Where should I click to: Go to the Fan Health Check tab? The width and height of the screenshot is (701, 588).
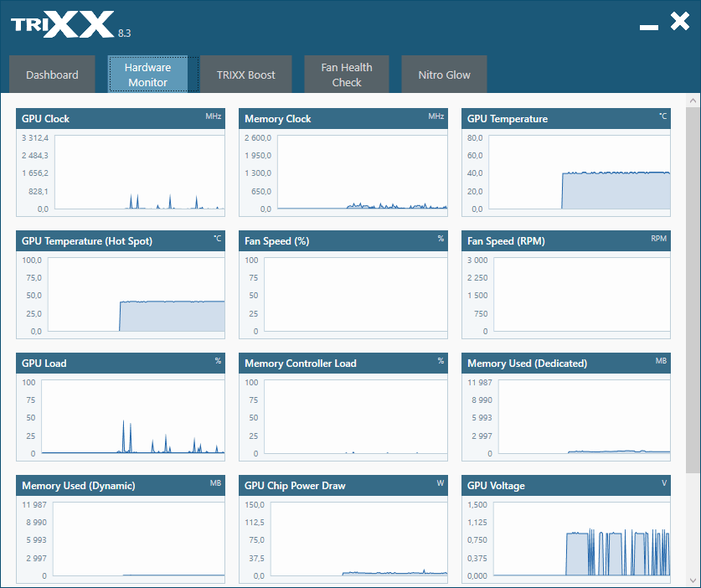click(x=346, y=75)
